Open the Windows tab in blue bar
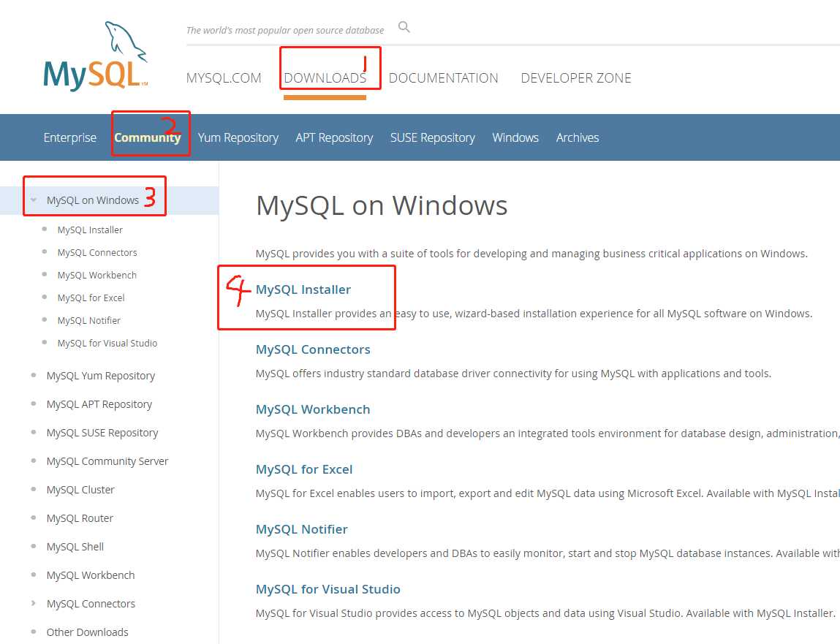840x644 pixels. 515,137
